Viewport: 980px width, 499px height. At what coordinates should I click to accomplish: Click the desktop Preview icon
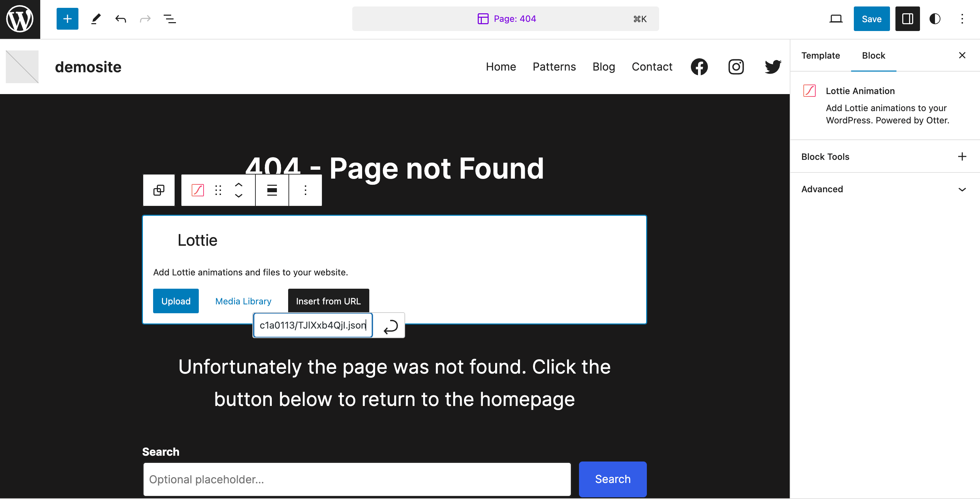(x=835, y=19)
